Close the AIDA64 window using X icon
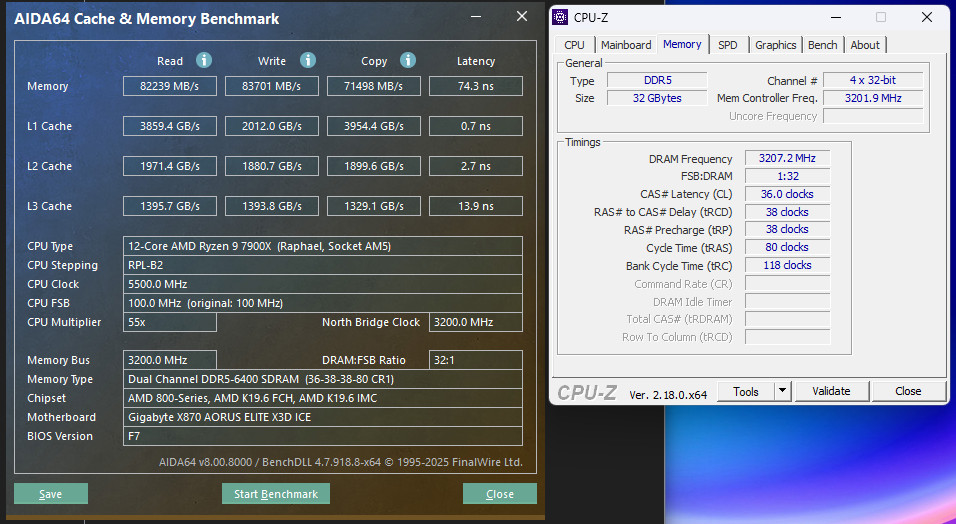Image resolution: width=956 pixels, height=524 pixels. (x=521, y=17)
